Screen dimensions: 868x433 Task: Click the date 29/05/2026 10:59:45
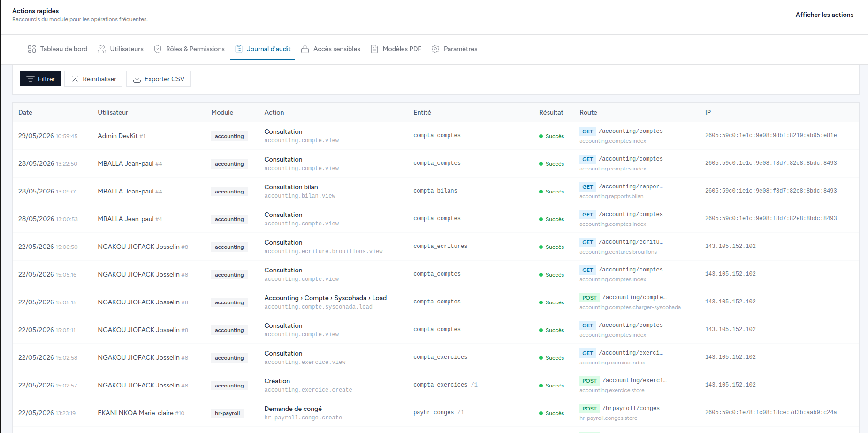click(x=48, y=136)
